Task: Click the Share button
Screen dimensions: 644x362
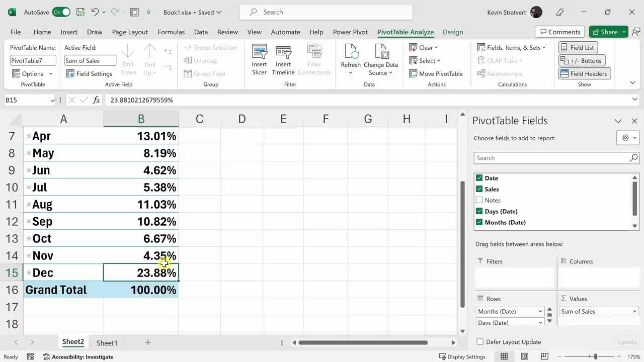Action: pos(604,32)
